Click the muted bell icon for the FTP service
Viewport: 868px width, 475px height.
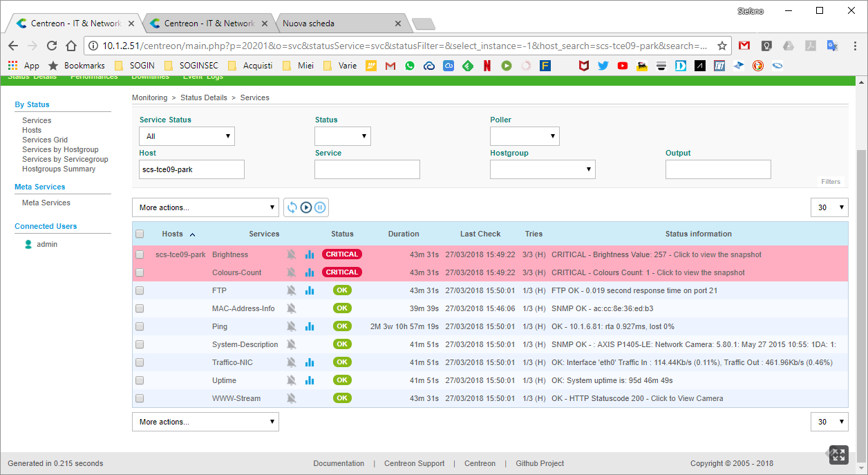tap(292, 290)
